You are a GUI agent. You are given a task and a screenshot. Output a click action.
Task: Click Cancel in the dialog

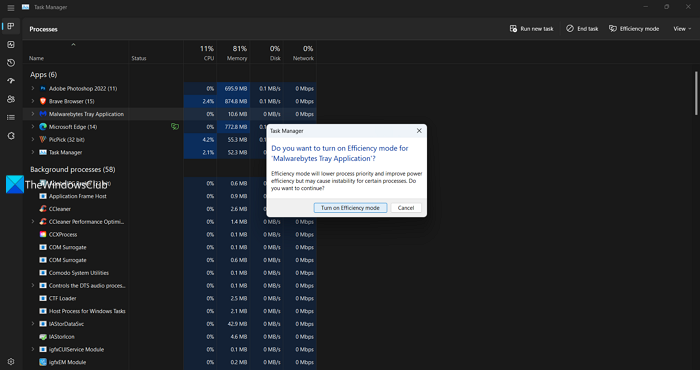tap(406, 208)
